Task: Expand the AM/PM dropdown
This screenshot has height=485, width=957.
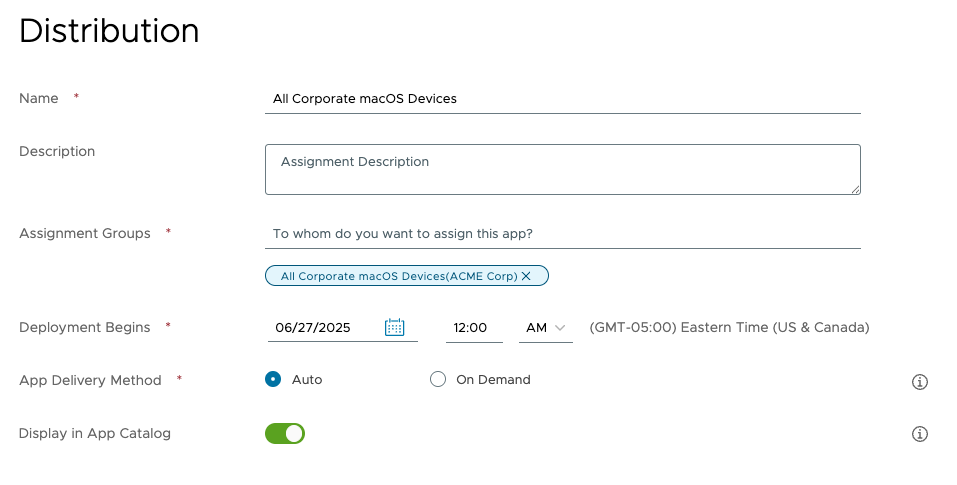Action: coord(545,328)
